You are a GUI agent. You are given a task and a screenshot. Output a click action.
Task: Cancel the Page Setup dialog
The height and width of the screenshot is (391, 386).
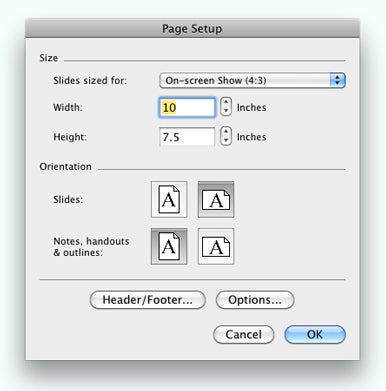point(244,334)
